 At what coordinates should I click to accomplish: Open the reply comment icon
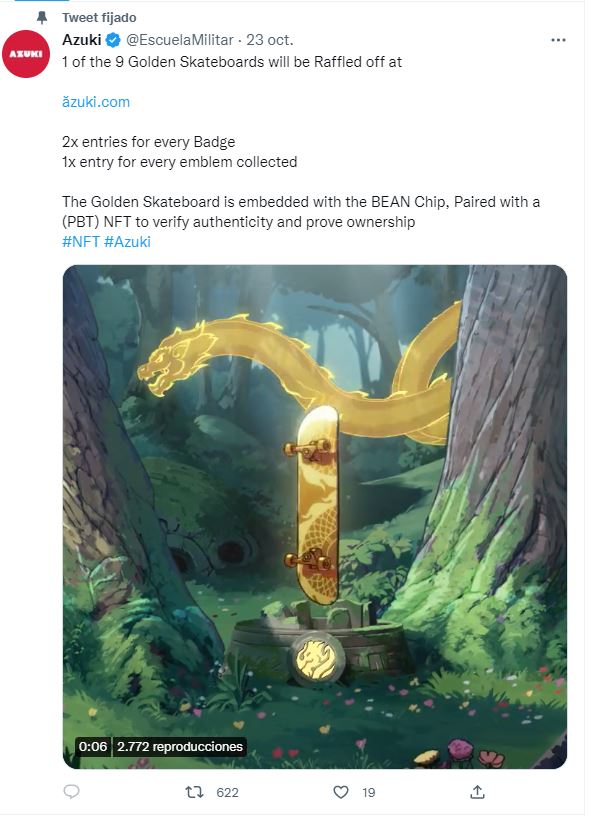click(71, 792)
